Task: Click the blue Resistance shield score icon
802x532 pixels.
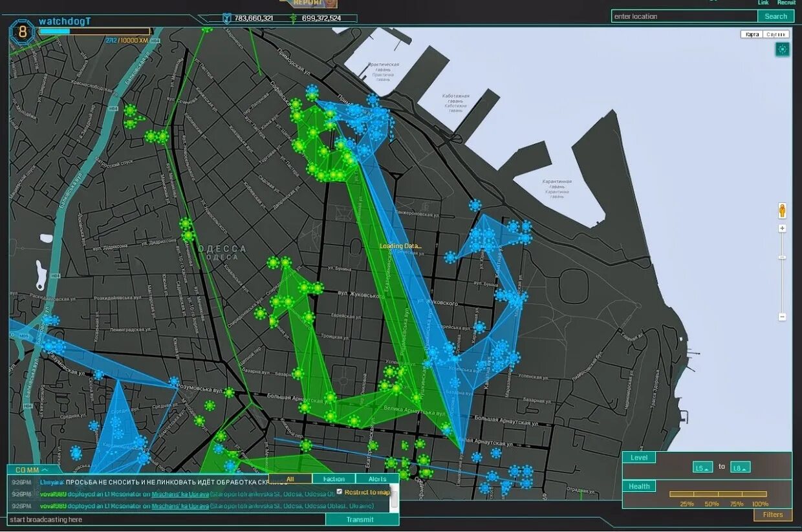Action: point(226,18)
